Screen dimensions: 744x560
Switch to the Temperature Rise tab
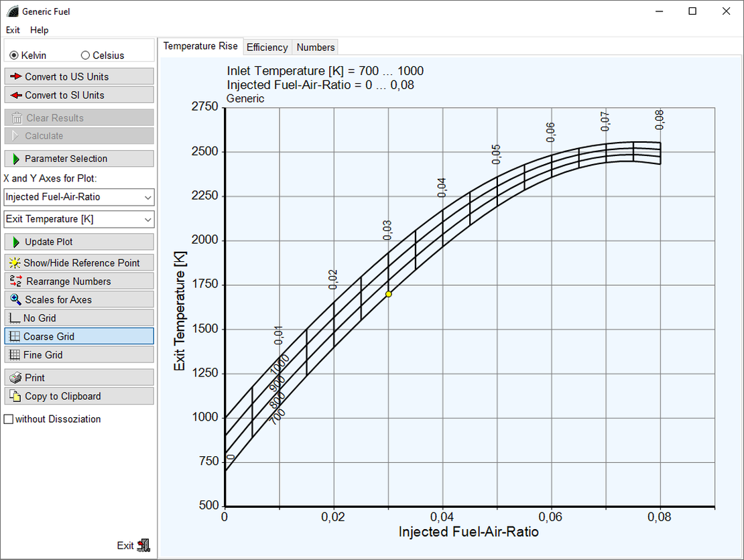(x=200, y=46)
